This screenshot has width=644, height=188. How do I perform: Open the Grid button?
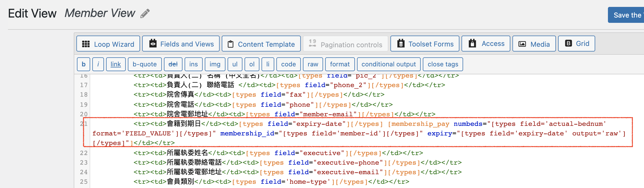(577, 44)
